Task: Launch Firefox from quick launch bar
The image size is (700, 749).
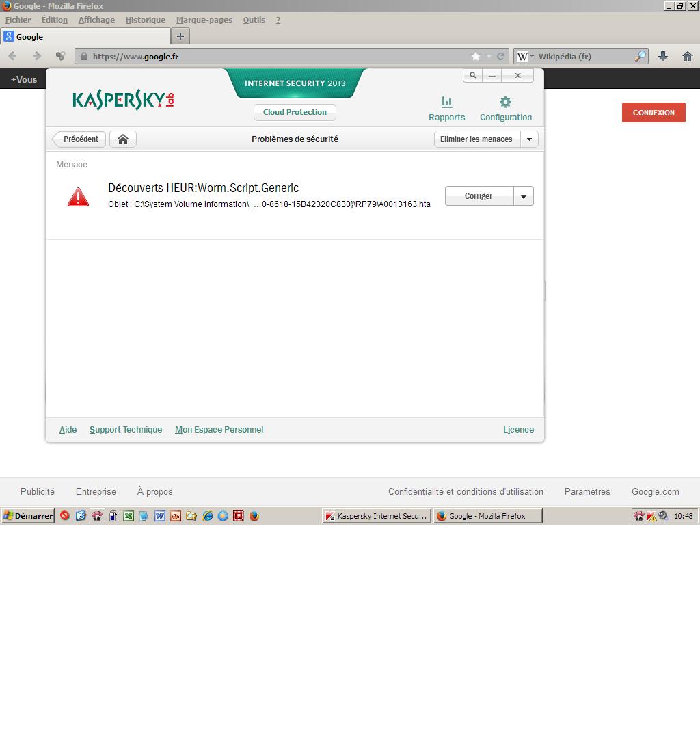Action: [x=254, y=516]
